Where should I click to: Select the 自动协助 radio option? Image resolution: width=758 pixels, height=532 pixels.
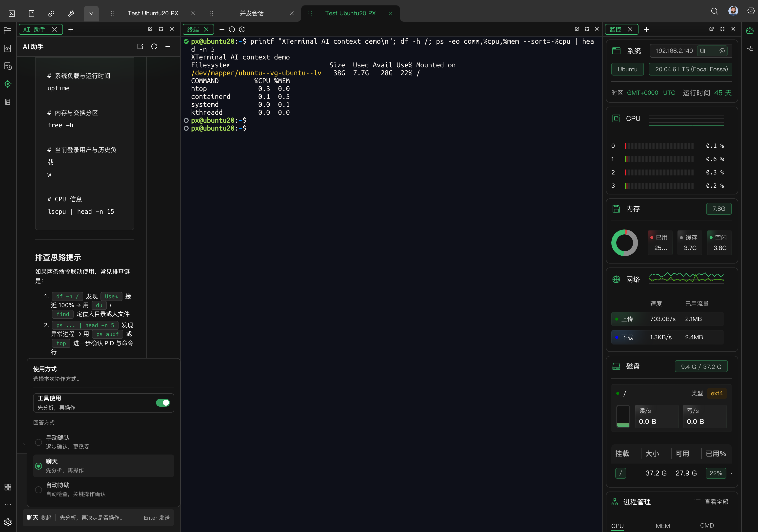39,490
